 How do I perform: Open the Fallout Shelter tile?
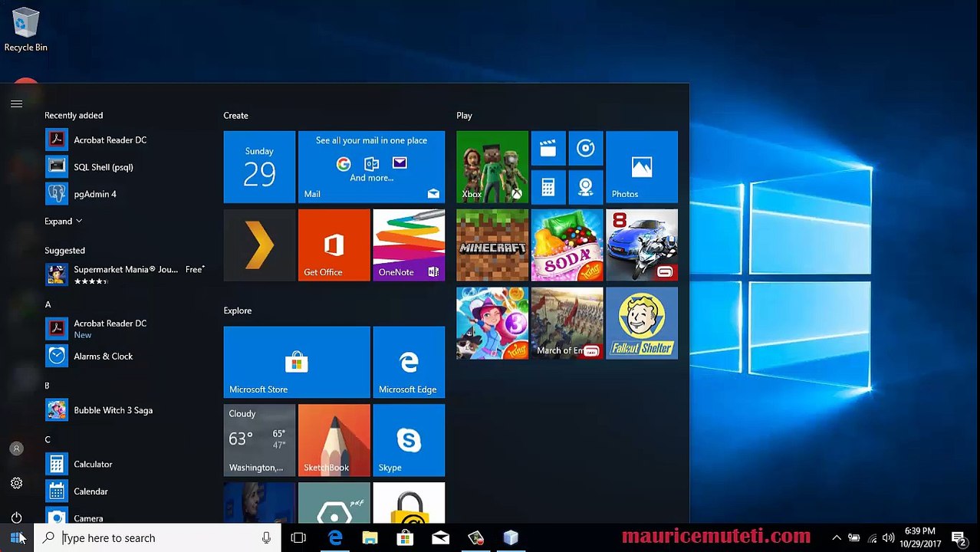pyautogui.click(x=641, y=323)
